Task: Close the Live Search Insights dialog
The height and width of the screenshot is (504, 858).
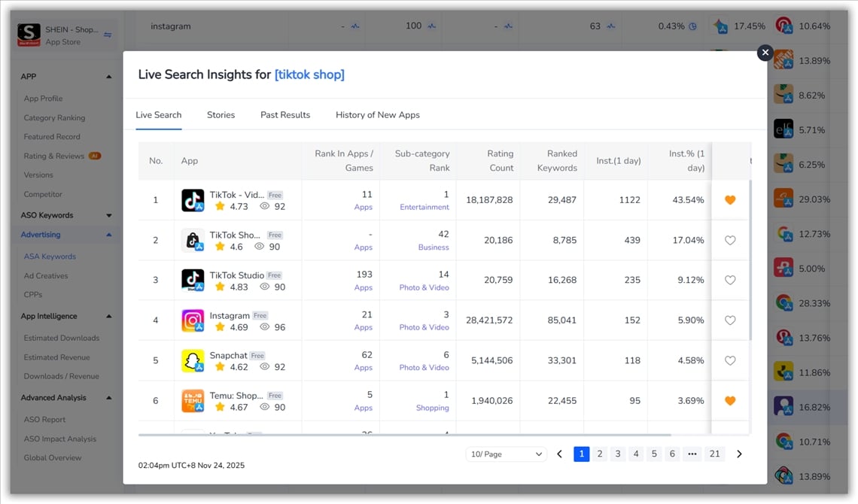Action: point(765,53)
